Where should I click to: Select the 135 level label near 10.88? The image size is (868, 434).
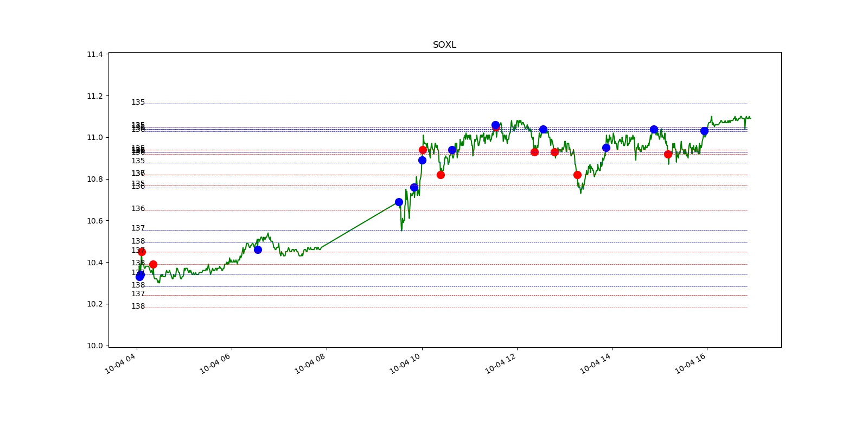(x=138, y=161)
